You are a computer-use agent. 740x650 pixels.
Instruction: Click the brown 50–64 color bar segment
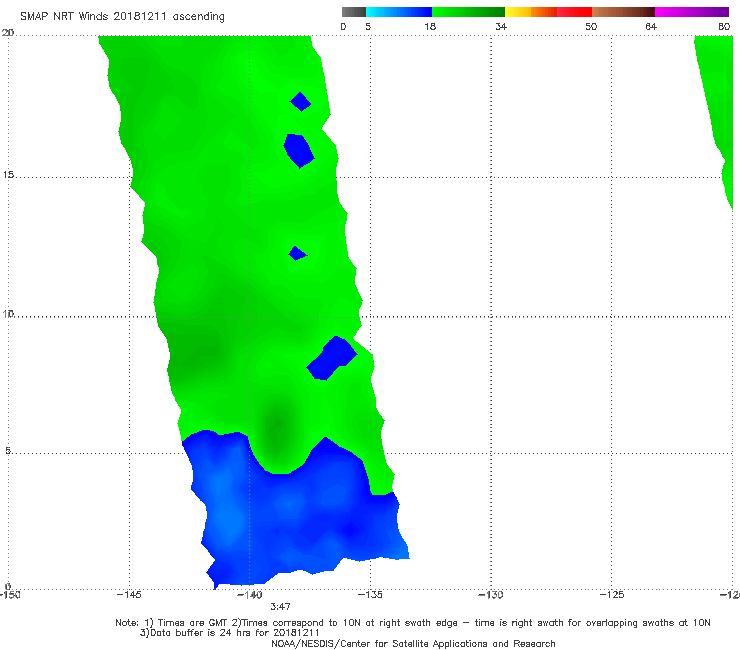click(x=623, y=12)
